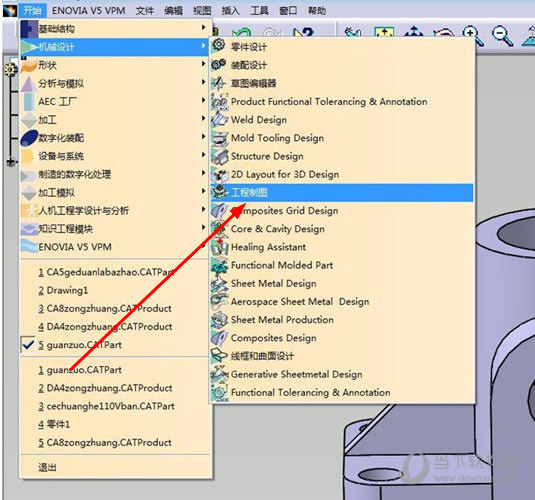Choose ENOVIA V5 VPM entry in 开始 menu

click(114, 247)
